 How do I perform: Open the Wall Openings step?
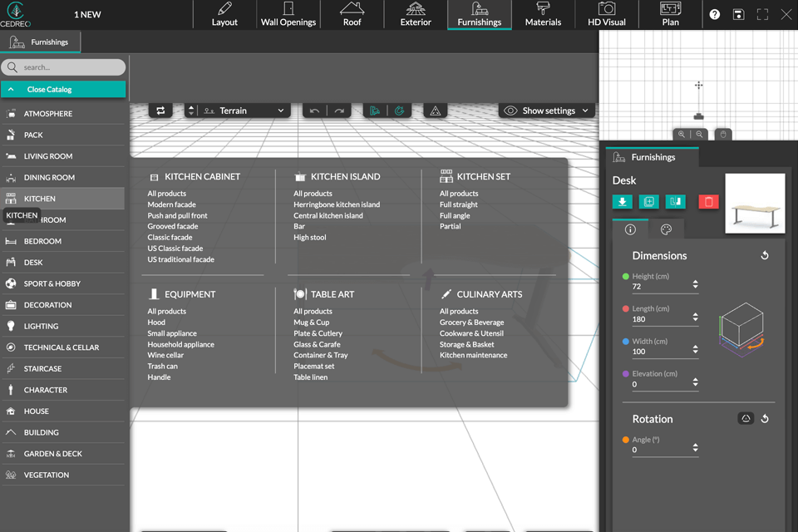pos(288,15)
